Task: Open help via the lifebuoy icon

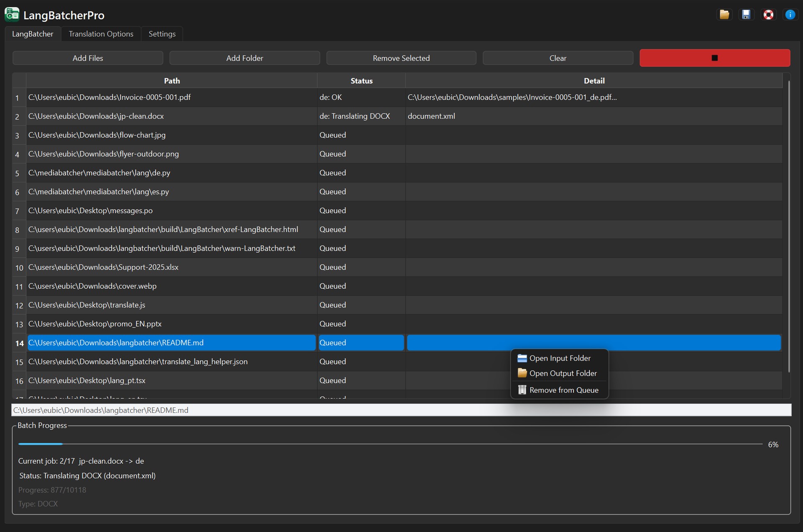Action: [768, 15]
